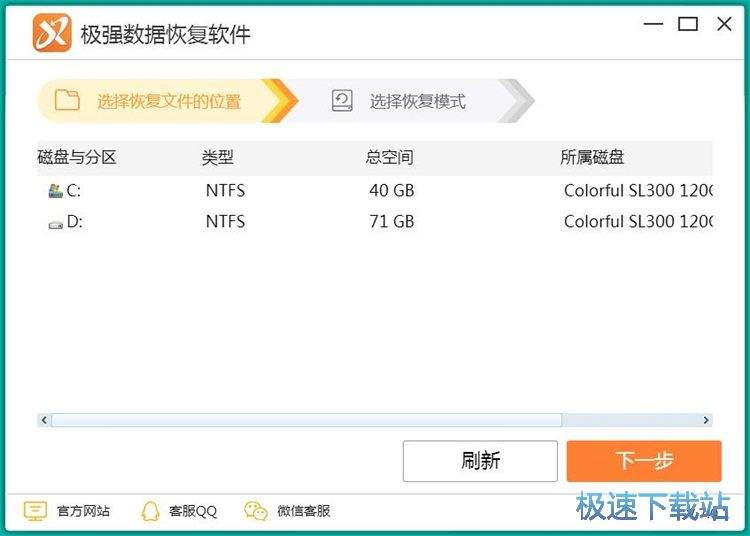750x536 pixels.
Task: Click the WeChat customer service icon
Action: coord(256,511)
